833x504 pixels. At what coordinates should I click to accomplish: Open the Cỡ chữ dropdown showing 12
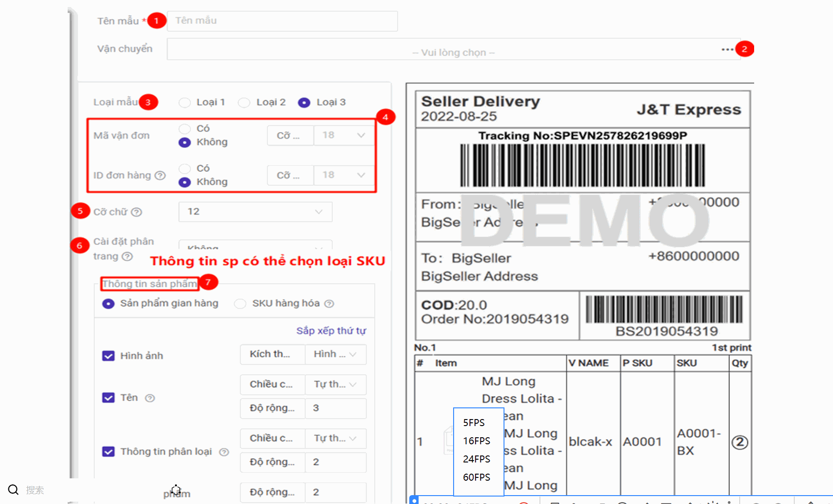pos(255,212)
